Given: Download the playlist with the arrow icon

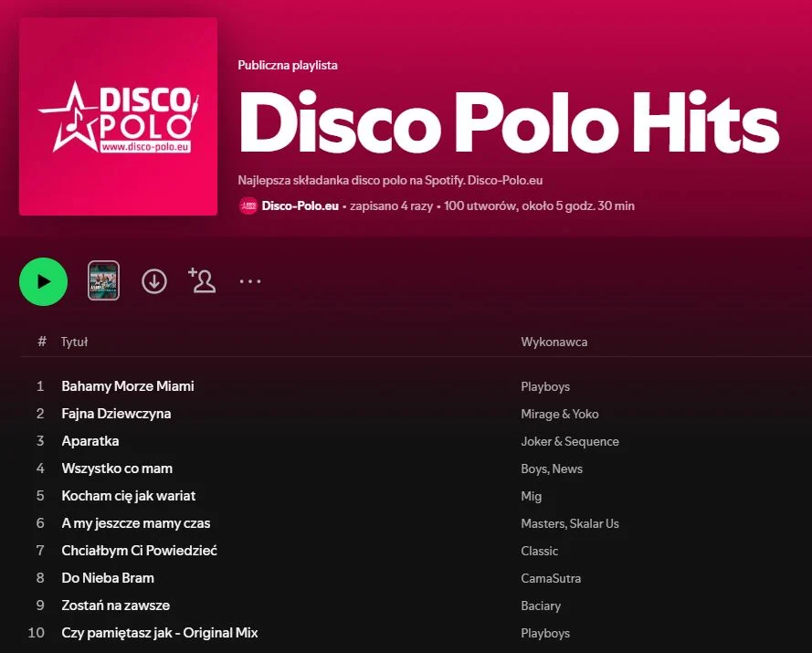Looking at the screenshot, I should click(x=154, y=281).
